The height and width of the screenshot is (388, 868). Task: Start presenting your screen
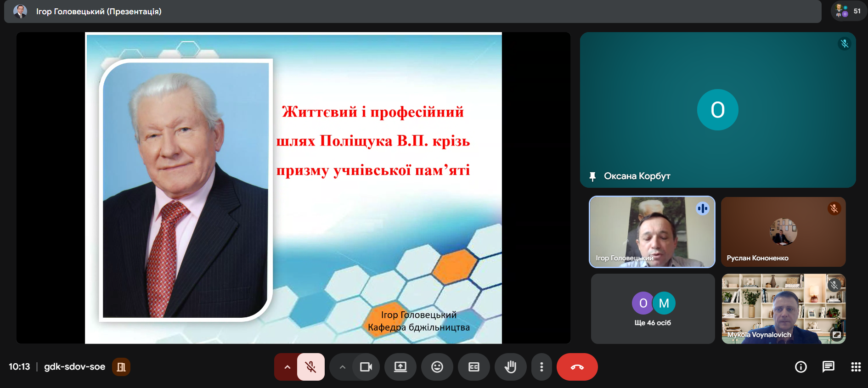[x=400, y=367]
